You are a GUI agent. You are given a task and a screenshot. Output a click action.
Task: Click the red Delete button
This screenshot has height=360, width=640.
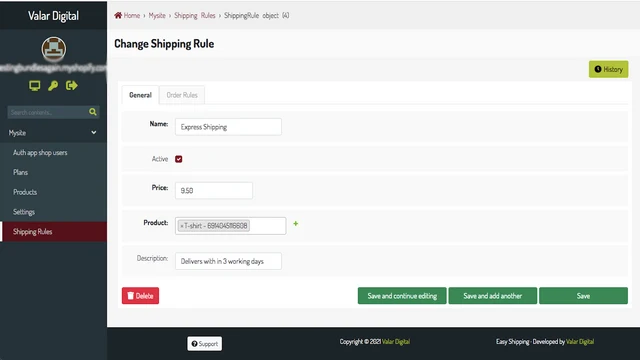click(x=140, y=296)
